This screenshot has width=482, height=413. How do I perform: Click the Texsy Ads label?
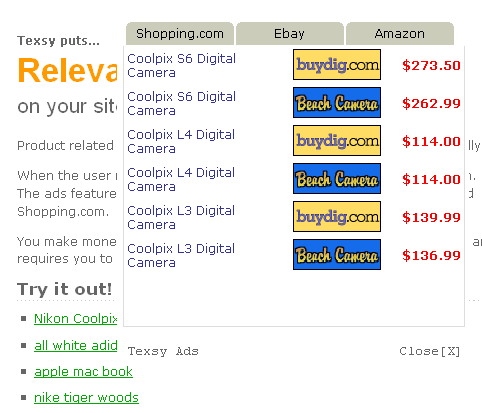pos(163,351)
